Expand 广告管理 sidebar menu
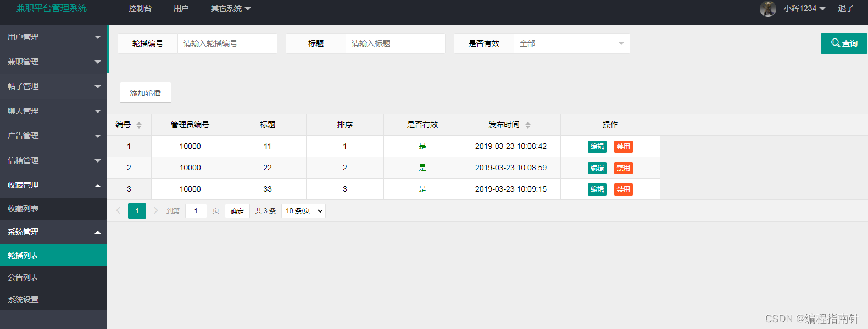This screenshot has height=329, width=868. pyautogui.click(x=53, y=136)
